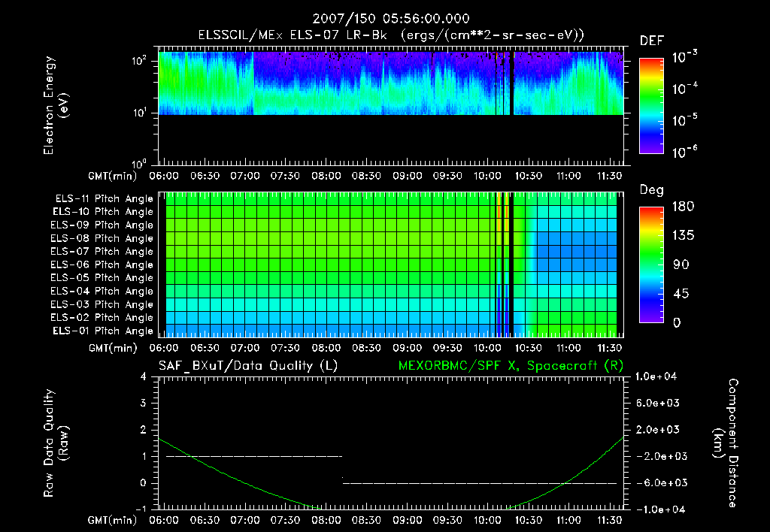Select the ELS-11 Pitch Angle row label
Viewport: 770px width, 532px height.
tap(104, 199)
